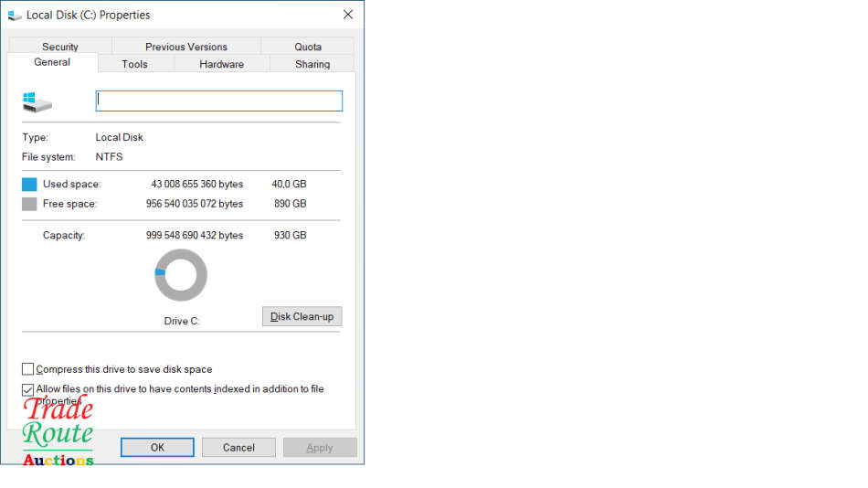Screen dimensions: 868x488
Task: Close the Properties dialog window
Action: point(348,15)
